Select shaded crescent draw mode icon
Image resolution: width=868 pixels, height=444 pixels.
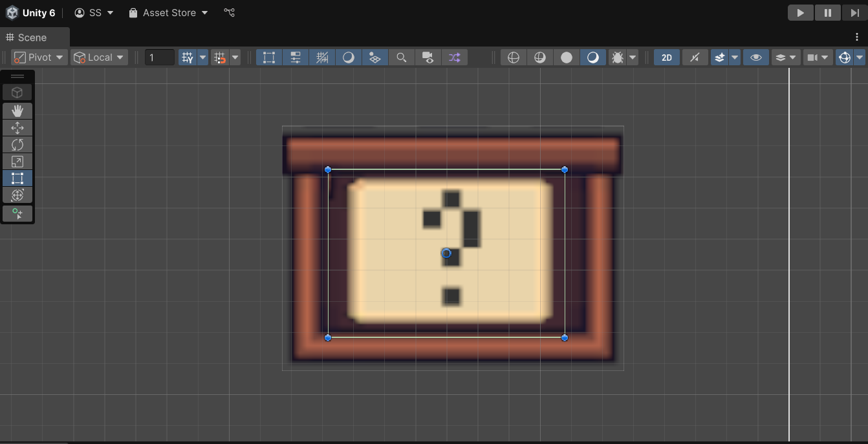point(593,58)
